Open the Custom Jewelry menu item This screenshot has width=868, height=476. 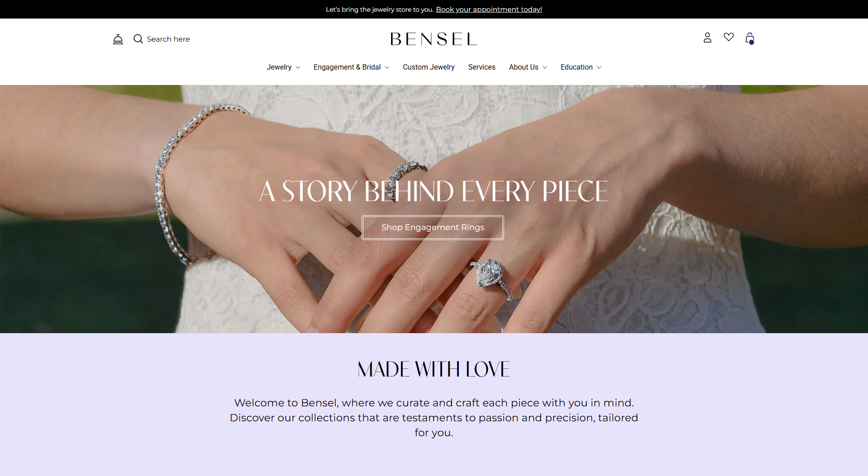pos(429,67)
